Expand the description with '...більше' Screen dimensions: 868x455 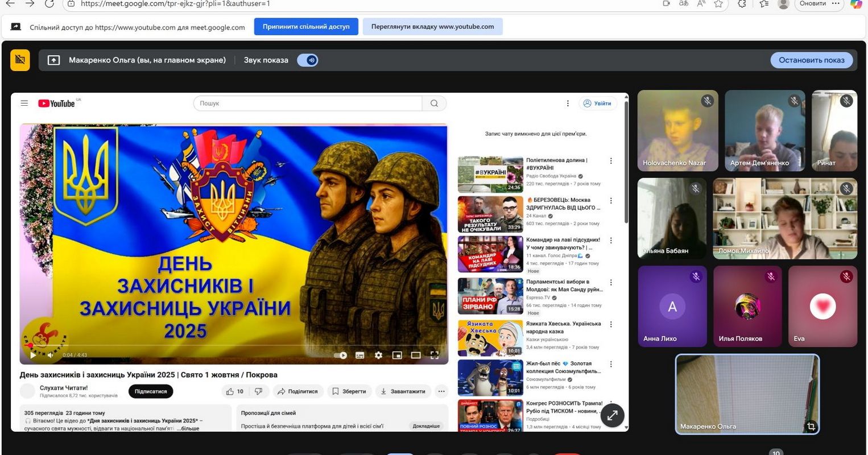coord(188,428)
